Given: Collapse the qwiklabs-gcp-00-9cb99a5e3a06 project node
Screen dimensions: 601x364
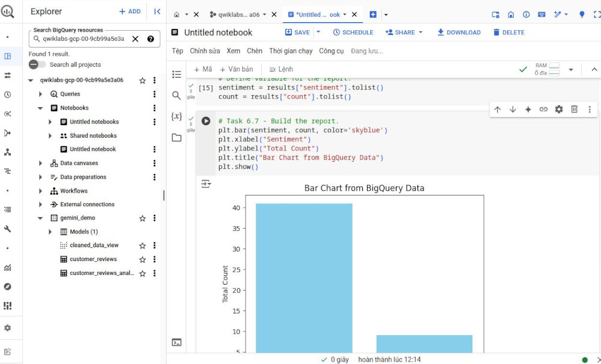Looking at the screenshot, I should 31,81.
